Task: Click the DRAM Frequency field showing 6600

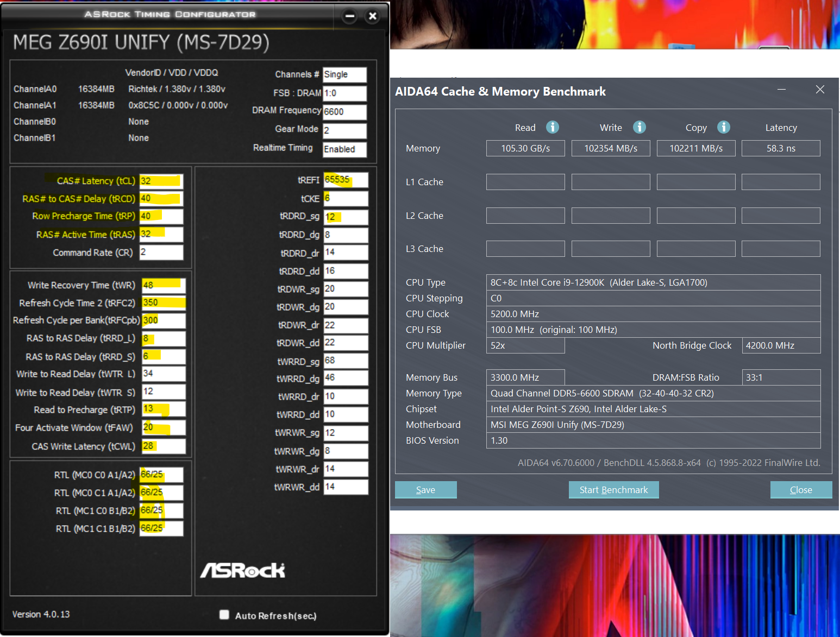Action: tap(345, 112)
